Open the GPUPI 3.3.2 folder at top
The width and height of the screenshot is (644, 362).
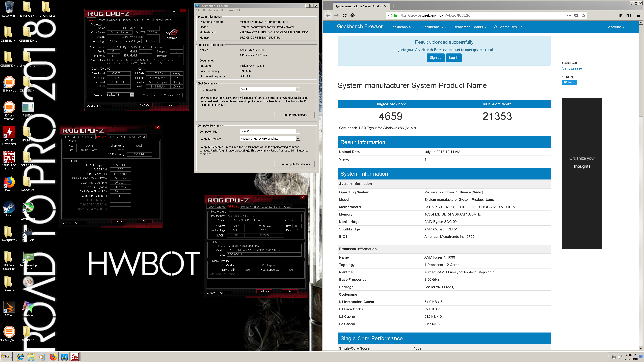click(47, 10)
